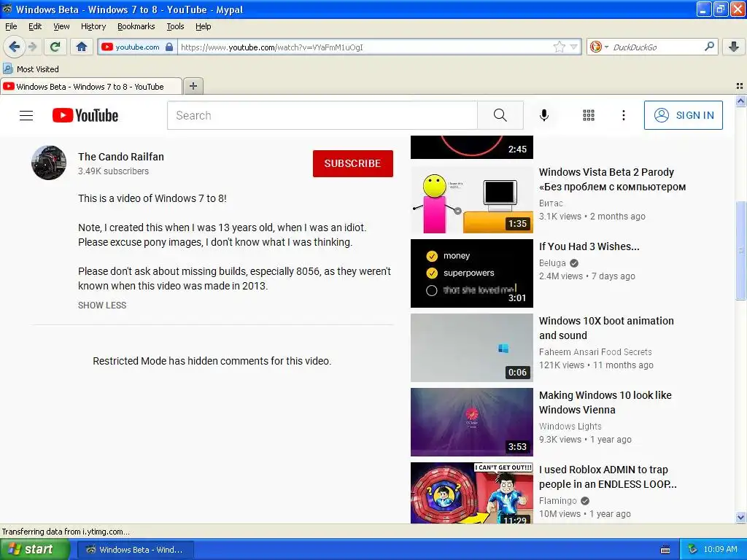Click the padlock site security icon

[x=169, y=47]
